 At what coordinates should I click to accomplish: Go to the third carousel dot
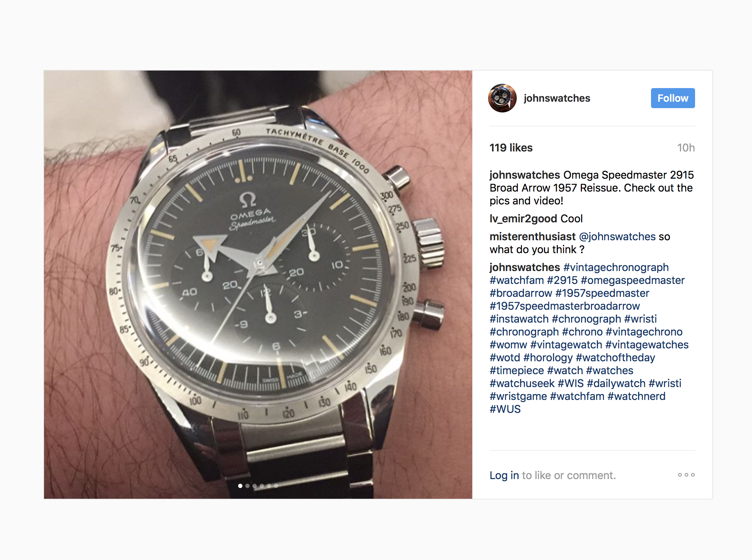tap(255, 486)
